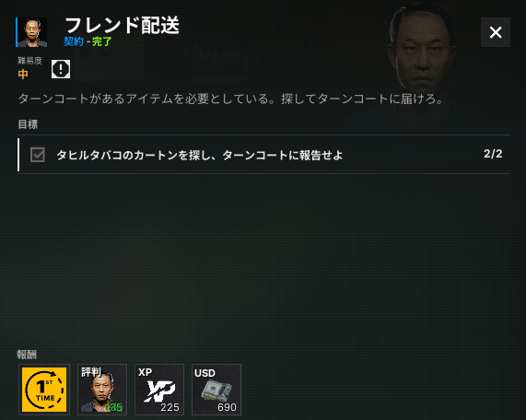Click the 難易度 difficulty label
This screenshot has width=526, height=420.
point(29,61)
